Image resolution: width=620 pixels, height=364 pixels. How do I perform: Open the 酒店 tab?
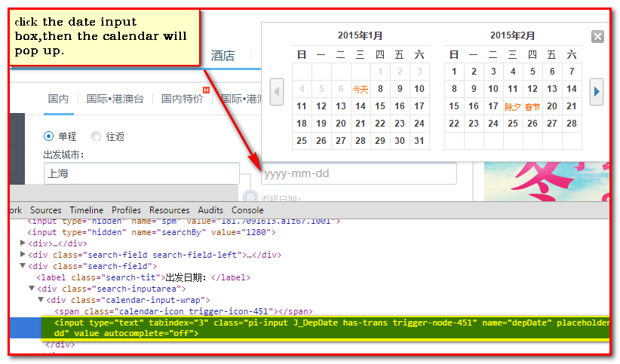click(223, 55)
